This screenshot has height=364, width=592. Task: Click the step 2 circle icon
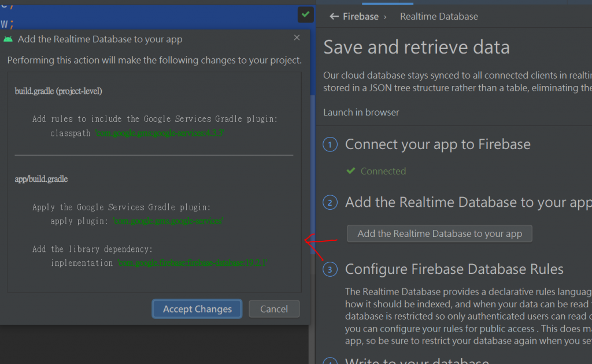pyautogui.click(x=330, y=203)
